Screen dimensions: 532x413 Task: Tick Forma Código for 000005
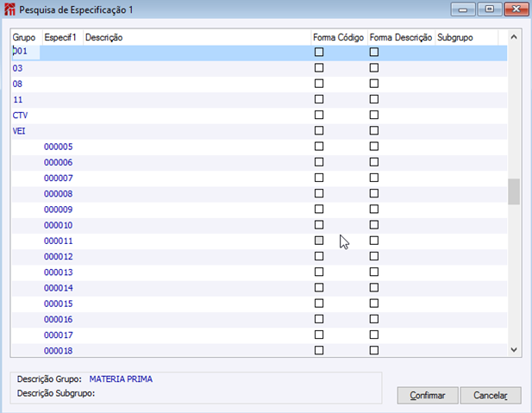[319, 147]
